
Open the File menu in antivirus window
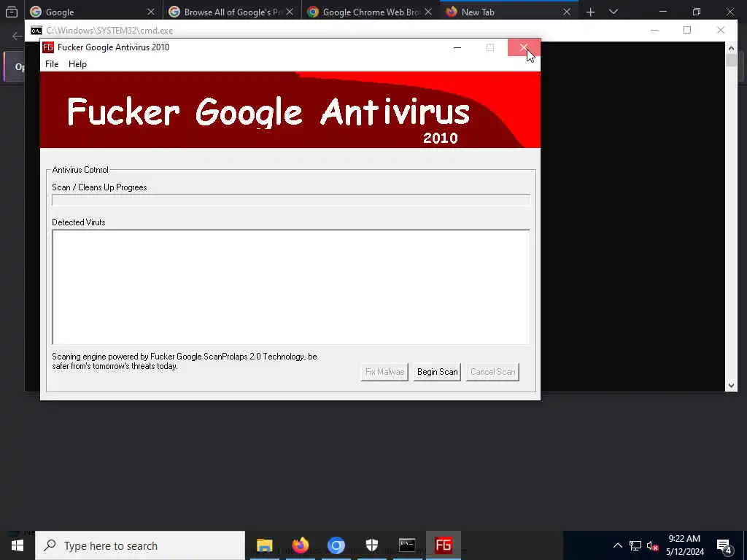[x=52, y=64]
